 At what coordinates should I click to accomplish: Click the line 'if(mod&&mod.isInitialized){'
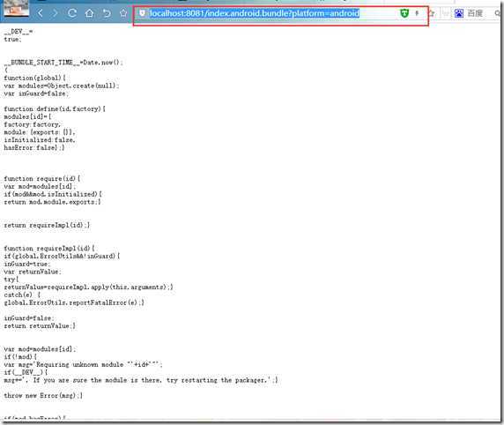(53, 194)
